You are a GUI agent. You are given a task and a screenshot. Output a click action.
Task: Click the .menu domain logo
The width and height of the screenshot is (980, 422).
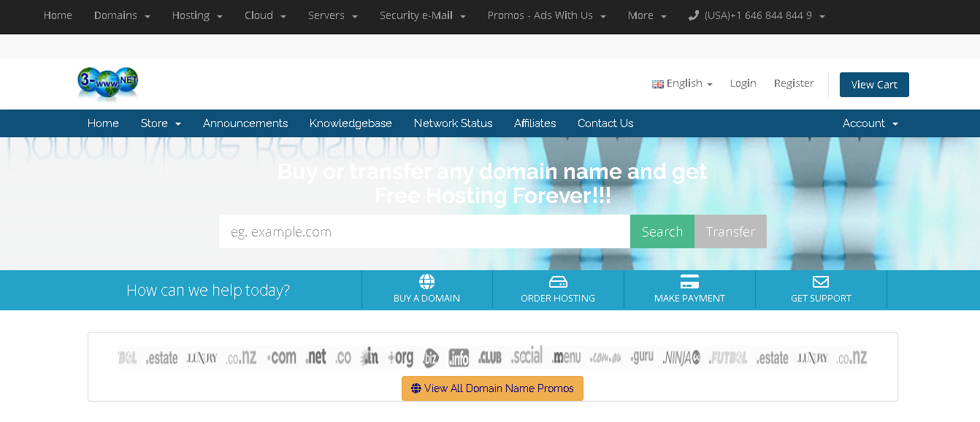point(567,358)
